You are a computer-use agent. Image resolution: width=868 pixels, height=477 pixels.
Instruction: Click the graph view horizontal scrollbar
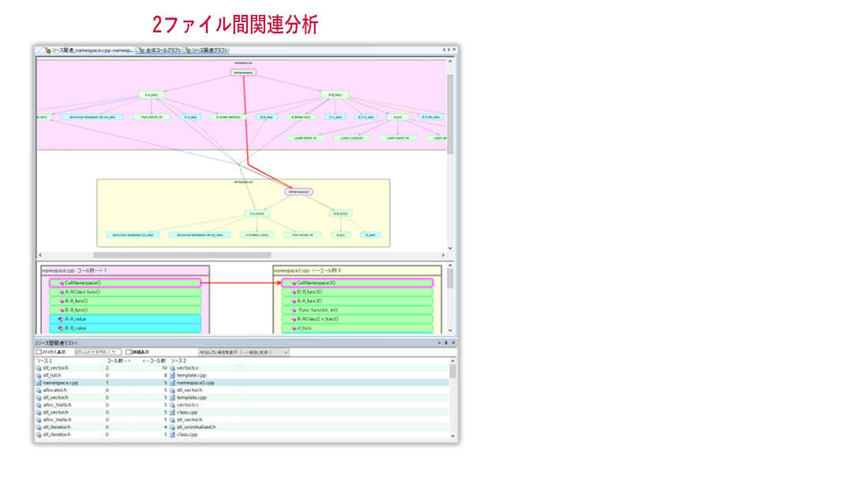pos(182,255)
